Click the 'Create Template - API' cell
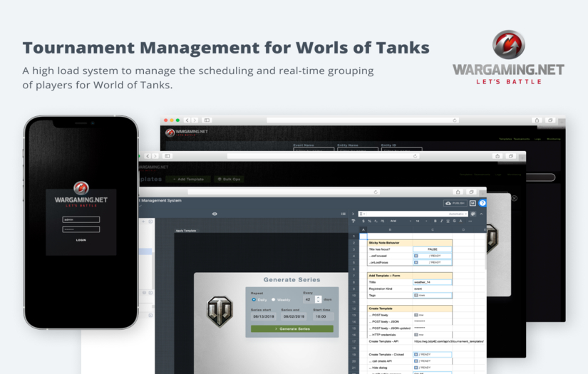 click(x=390, y=341)
